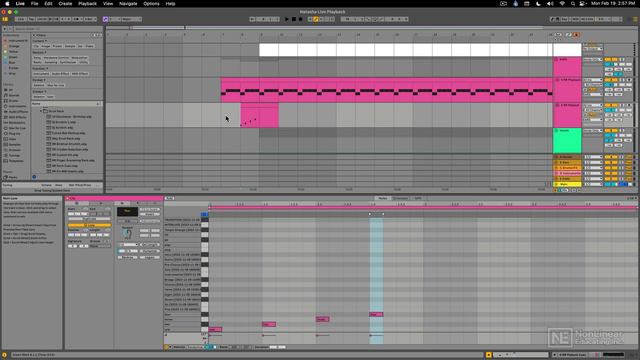The height and width of the screenshot is (360, 640).
Task: Toggle the purple Scale mode icon
Action: (105, 19)
